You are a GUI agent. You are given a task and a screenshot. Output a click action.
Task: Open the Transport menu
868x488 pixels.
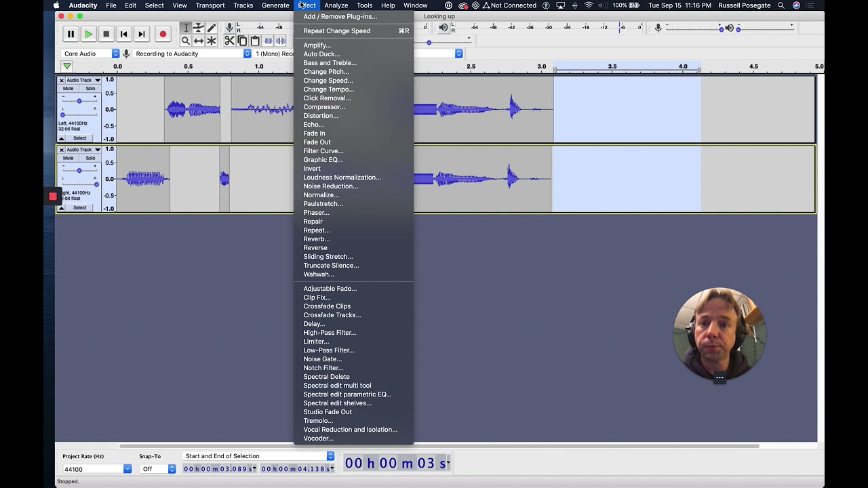pyautogui.click(x=210, y=5)
